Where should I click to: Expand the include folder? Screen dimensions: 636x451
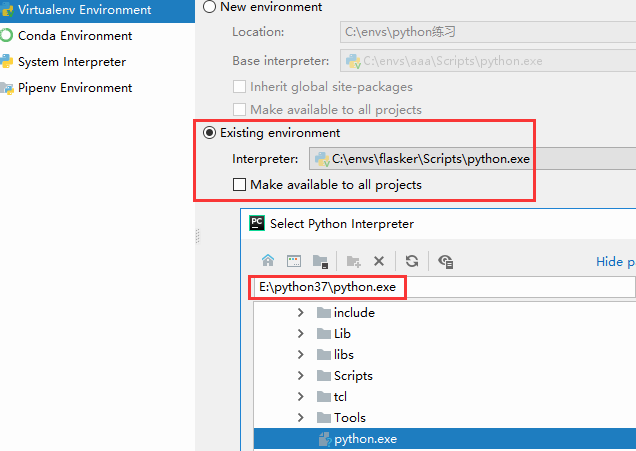point(300,313)
